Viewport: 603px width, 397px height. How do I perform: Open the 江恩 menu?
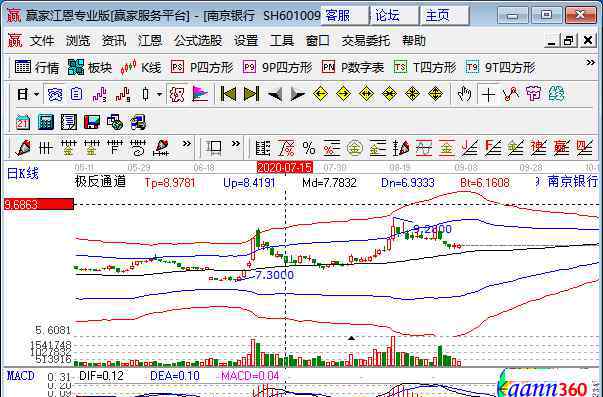pos(150,40)
